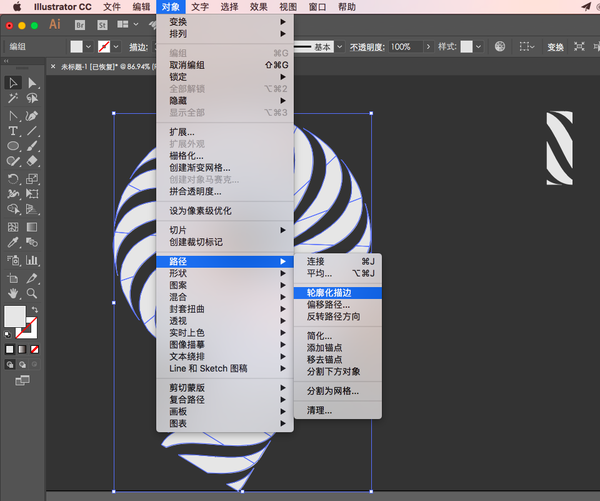The image size is (600, 501).
Task: Select the Gradient tool
Action: [32, 227]
